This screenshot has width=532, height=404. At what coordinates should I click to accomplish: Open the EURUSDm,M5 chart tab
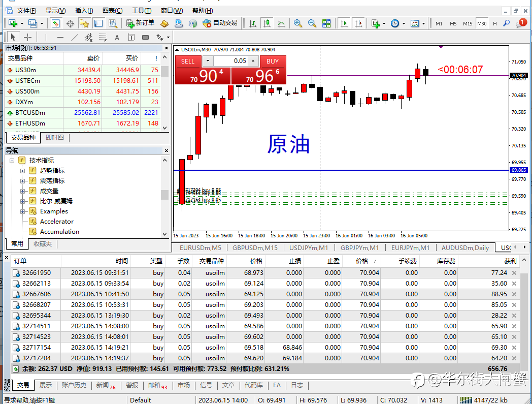(x=200, y=247)
